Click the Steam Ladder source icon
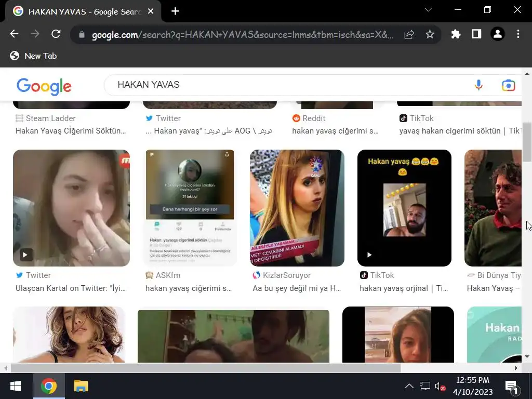Viewport: 532px width, 399px height. click(x=19, y=118)
